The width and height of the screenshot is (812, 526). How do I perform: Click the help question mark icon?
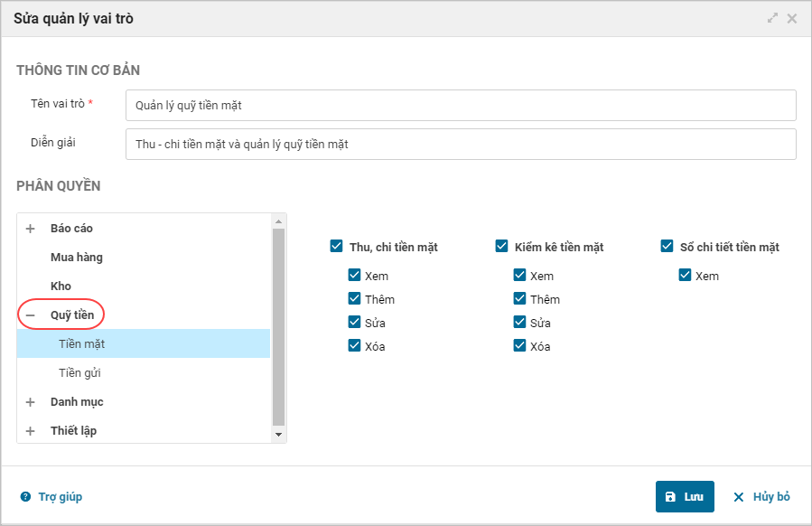pos(25,497)
